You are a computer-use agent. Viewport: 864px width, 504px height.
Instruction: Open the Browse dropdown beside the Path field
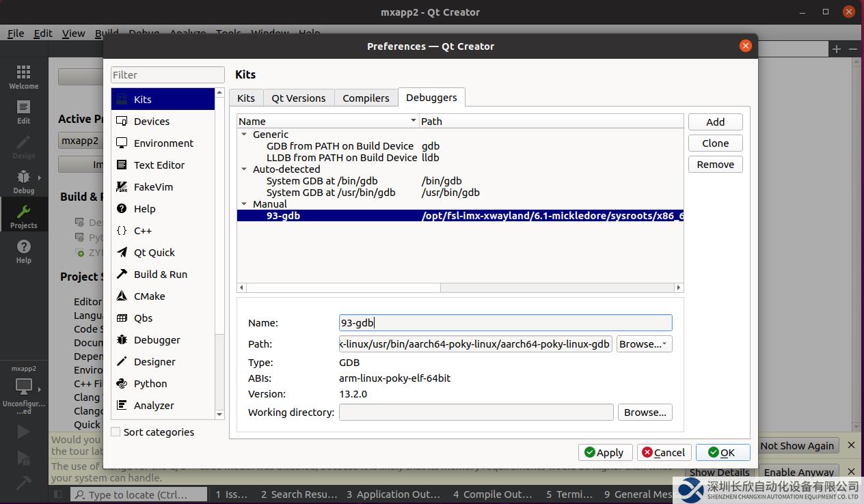645,344
